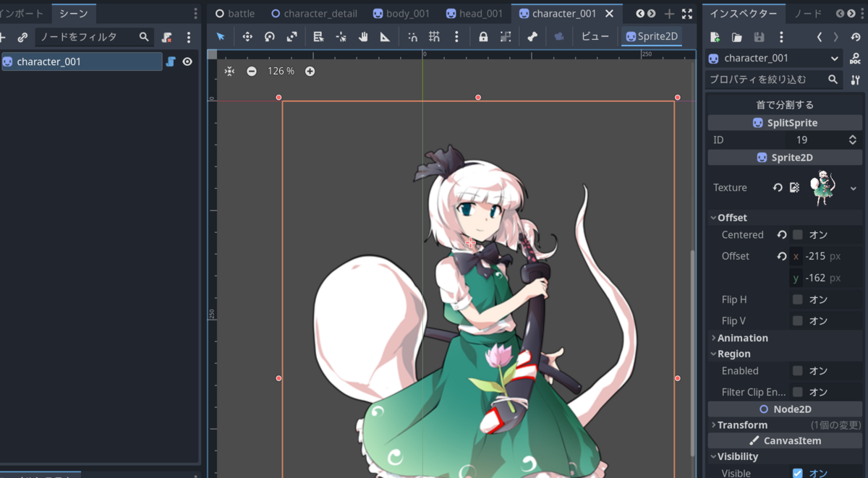The width and height of the screenshot is (868, 478).
Task: Click the instantiate child scene link icon
Action: (22, 37)
